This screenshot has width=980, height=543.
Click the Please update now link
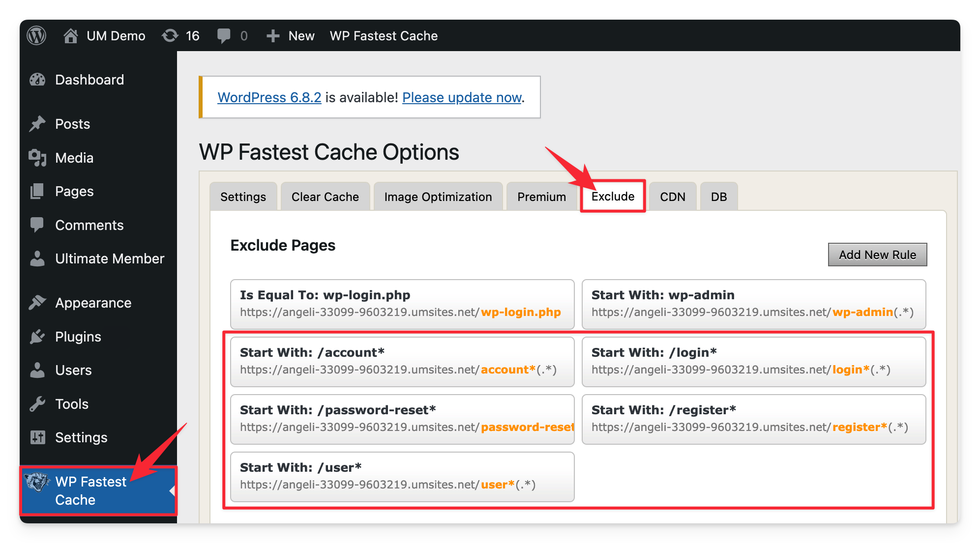click(x=462, y=97)
